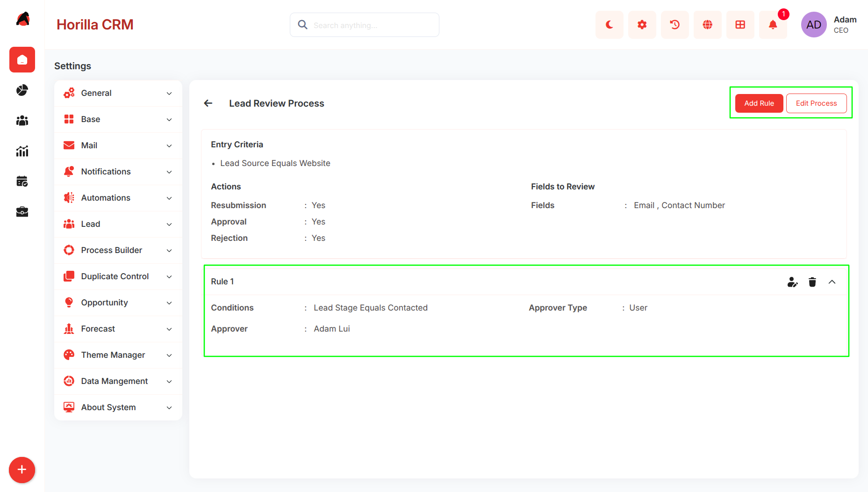Expand the General settings section

[x=118, y=93]
